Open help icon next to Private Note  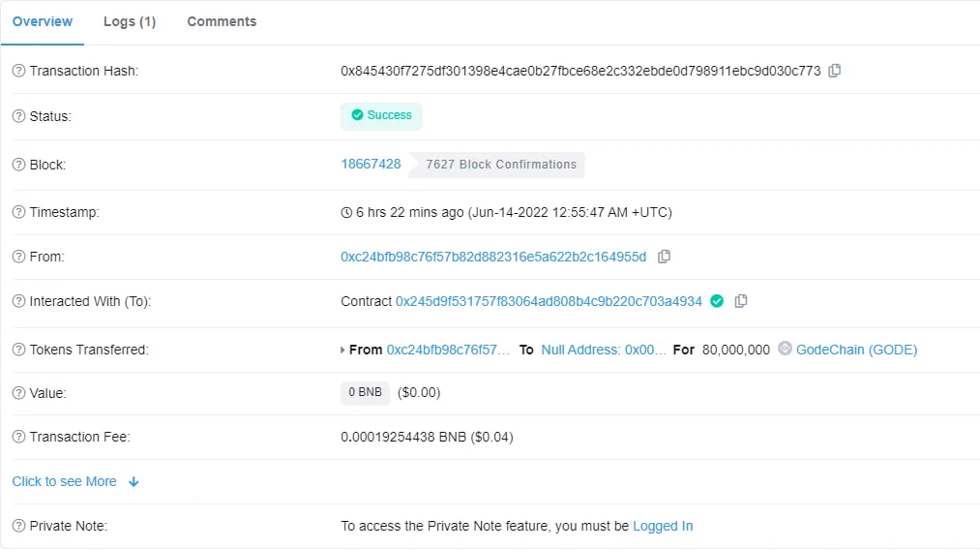coord(18,526)
